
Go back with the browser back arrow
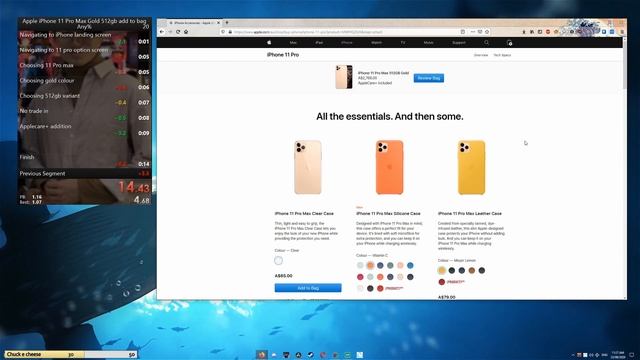point(162,32)
